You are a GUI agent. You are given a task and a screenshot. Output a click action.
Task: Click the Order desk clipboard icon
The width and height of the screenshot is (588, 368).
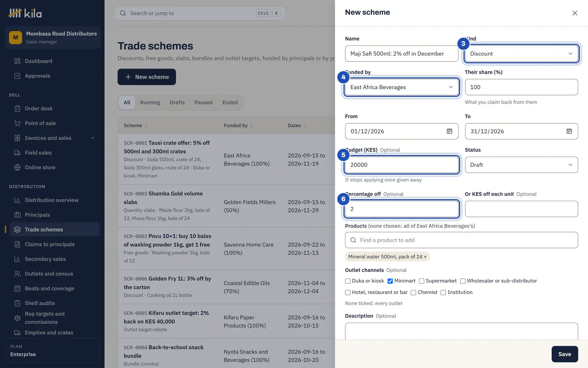click(17, 108)
